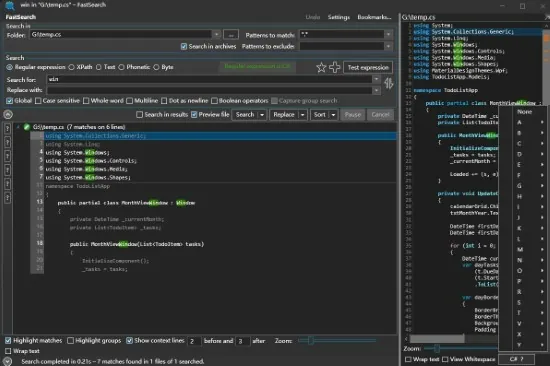550x366 pixels.
Task: Click the circular arrow icon in status bar
Action: (x=7, y=361)
